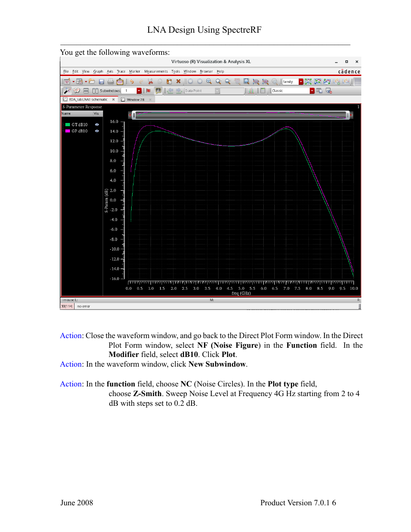The height and width of the screenshot is (532, 411).
Task: Expand the arrow beside new graph icon
Action: coord(73,82)
